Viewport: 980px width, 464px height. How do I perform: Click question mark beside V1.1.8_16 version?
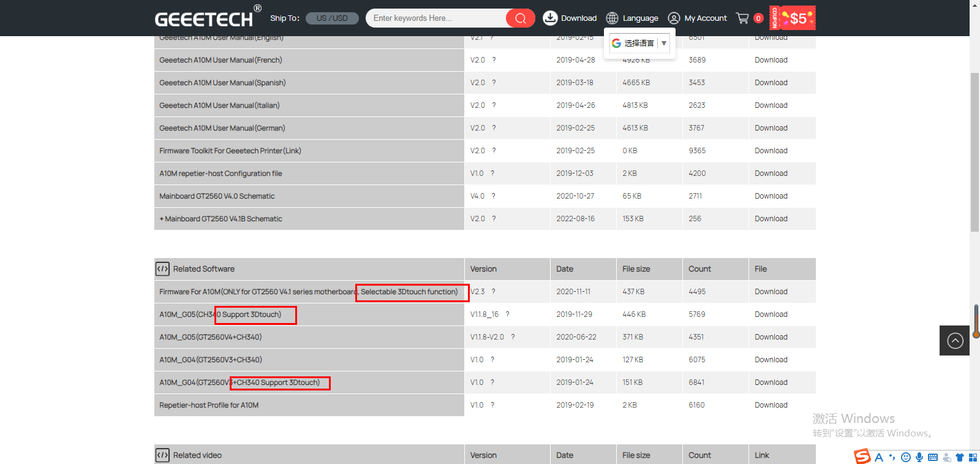click(x=507, y=314)
